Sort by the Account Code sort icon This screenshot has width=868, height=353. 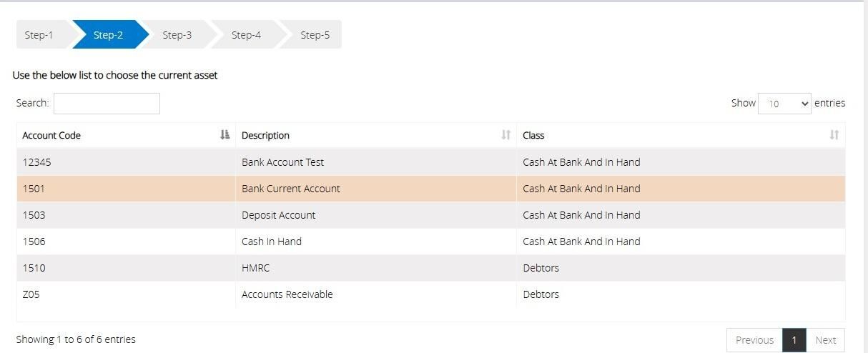(225, 135)
